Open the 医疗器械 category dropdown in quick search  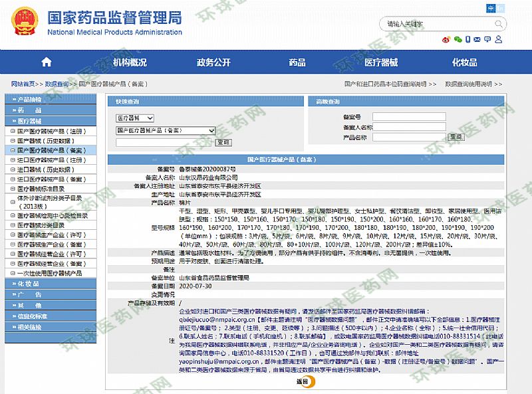pyautogui.click(x=135, y=118)
